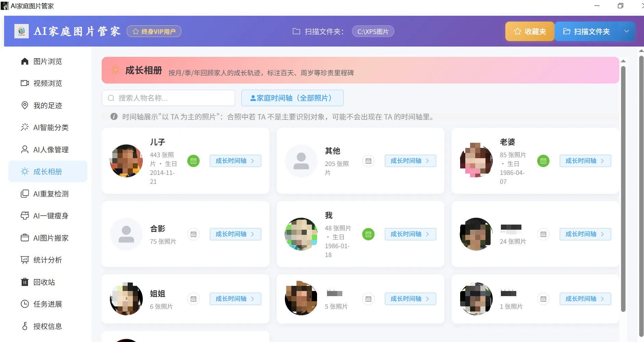The width and height of the screenshot is (644, 342).
Task: Open the 收藏夹 favorites button
Action: pos(530,31)
